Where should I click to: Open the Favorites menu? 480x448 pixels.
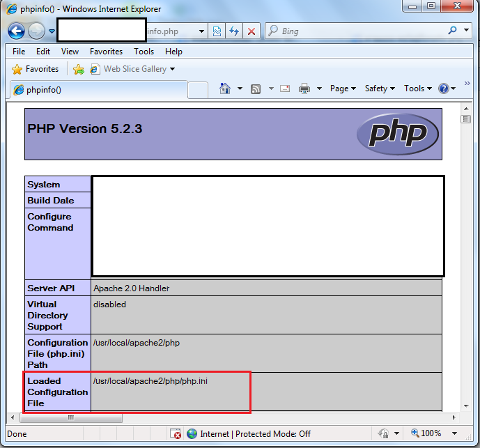pyautogui.click(x=106, y=52)
